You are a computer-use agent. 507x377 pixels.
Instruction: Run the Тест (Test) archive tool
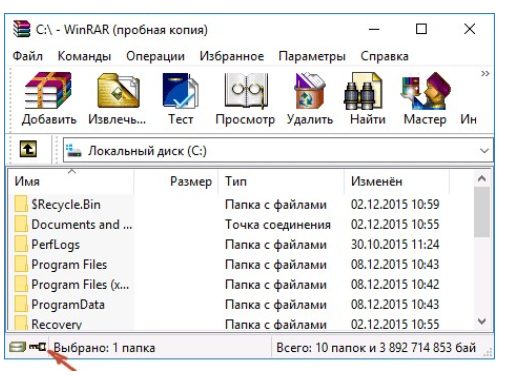point(180,90)
